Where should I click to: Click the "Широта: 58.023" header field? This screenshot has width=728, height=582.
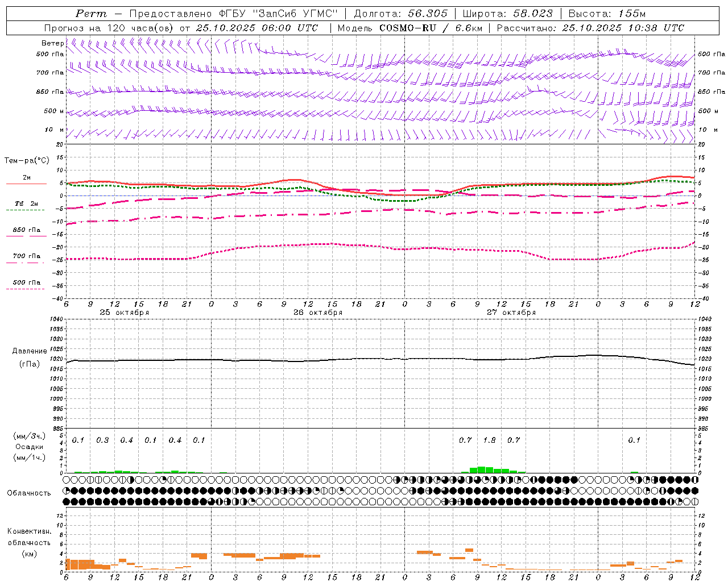pos(507,14)
